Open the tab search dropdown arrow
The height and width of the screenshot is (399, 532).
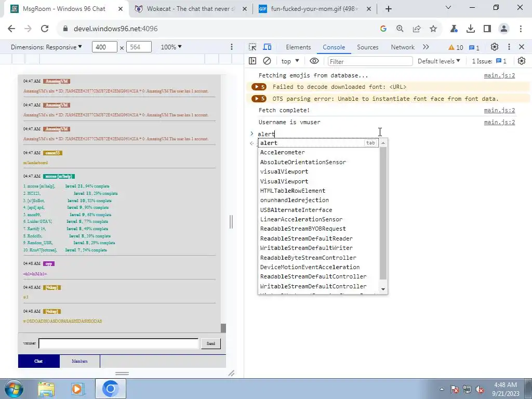click(x=448, y=7)
